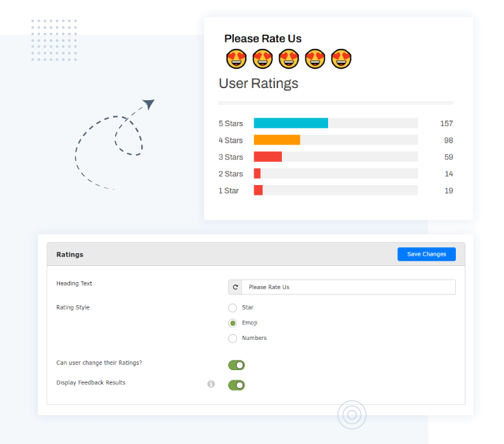Click the first heart-eyes emoji rating
This screenshot has width=504, height=444.
[236, 59]
